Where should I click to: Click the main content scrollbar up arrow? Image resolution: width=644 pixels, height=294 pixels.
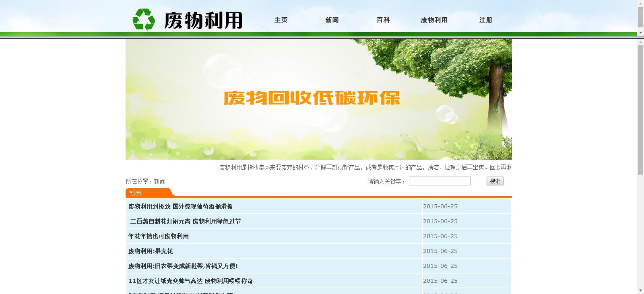click(x=640, y=42)
